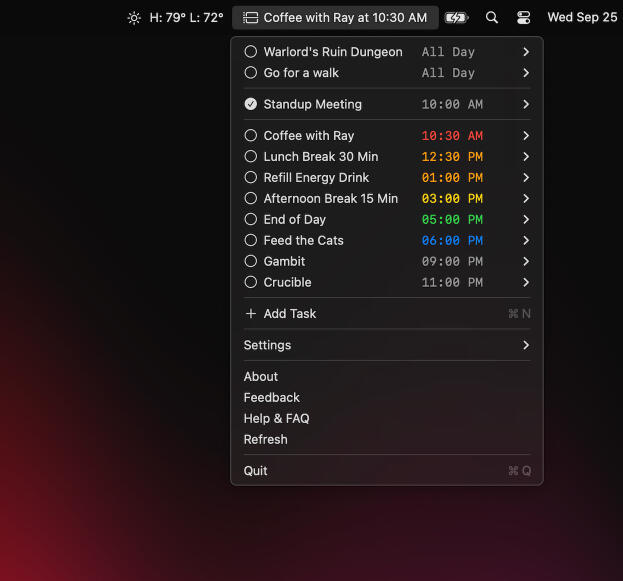Click the plus icon beside Add Task
623x581 pixels.
[250, 314]
